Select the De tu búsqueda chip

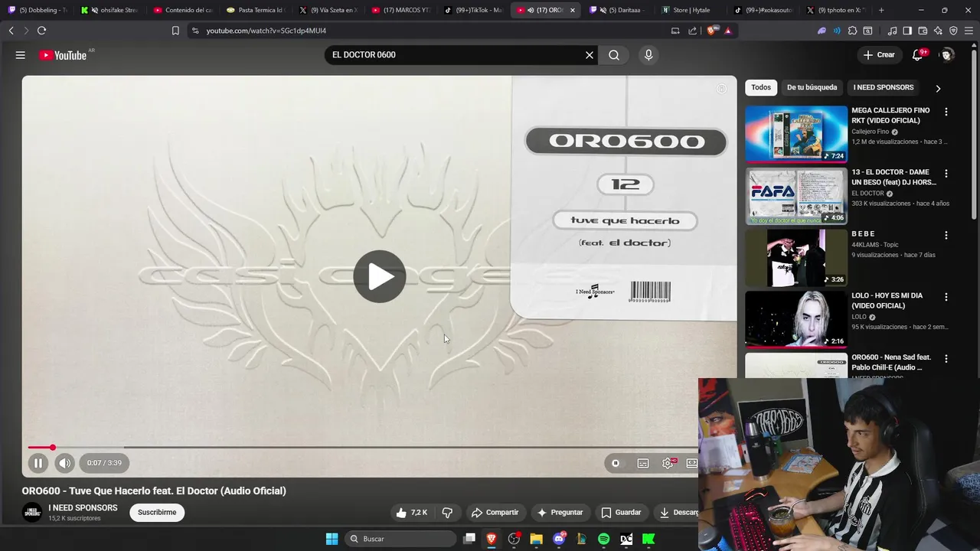[812, 87]
